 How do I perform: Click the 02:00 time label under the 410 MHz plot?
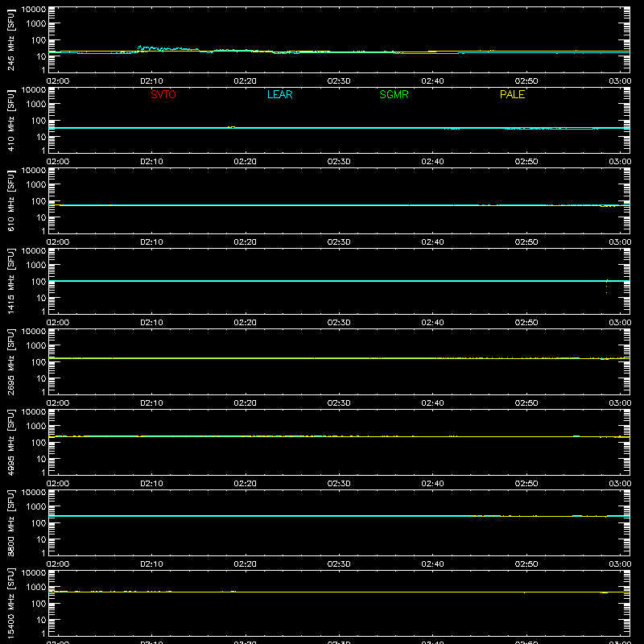58,162
